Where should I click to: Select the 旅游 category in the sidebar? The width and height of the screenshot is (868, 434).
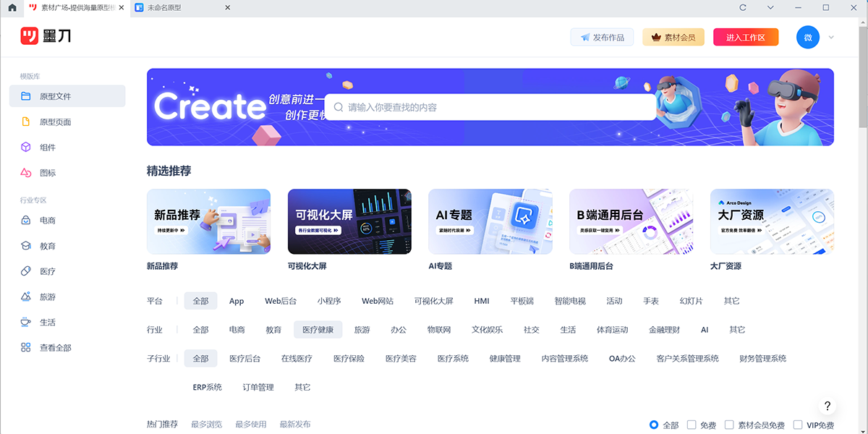pos(45,296)
